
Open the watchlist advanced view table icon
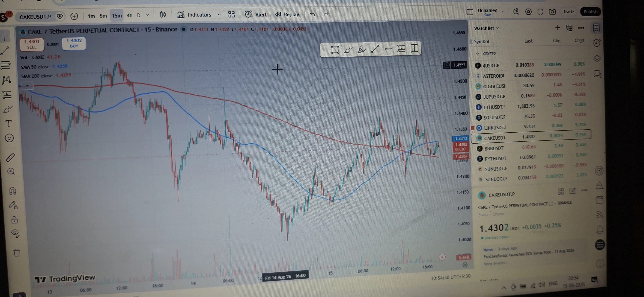pos(569,28)
